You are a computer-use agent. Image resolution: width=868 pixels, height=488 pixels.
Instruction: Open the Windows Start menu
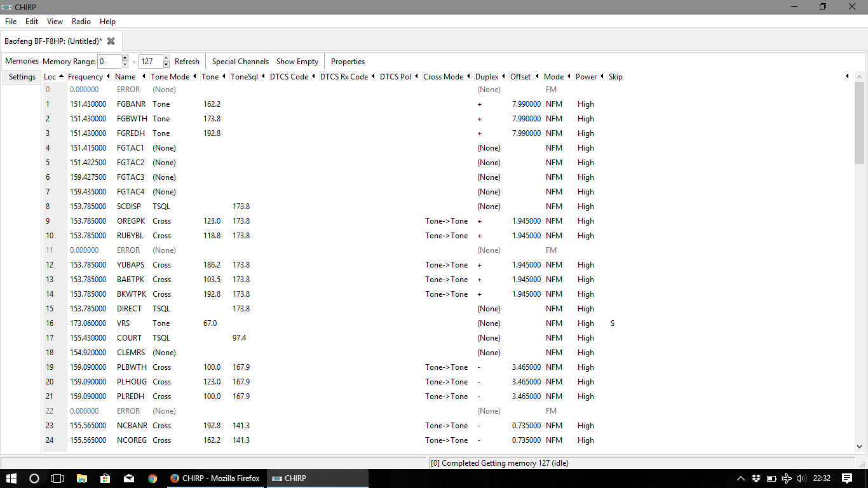[x=11, y=478]
